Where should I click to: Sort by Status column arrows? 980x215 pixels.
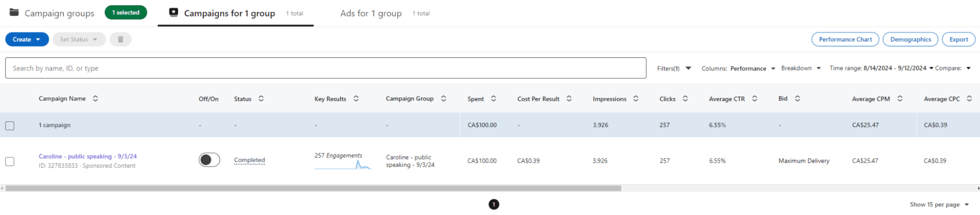tap(261, 98)
